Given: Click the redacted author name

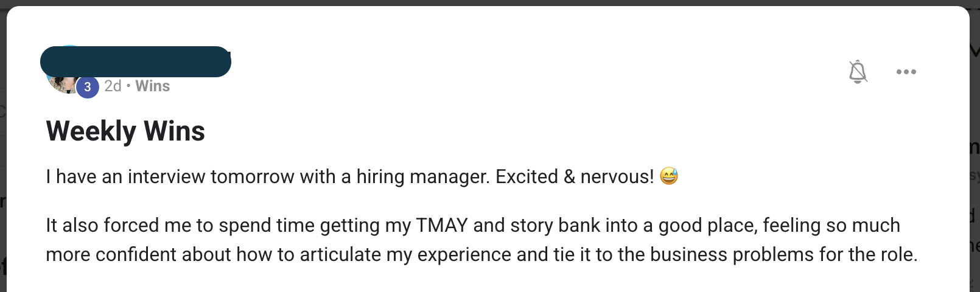Looking at the screenshot, I should [x=135, y=61].
